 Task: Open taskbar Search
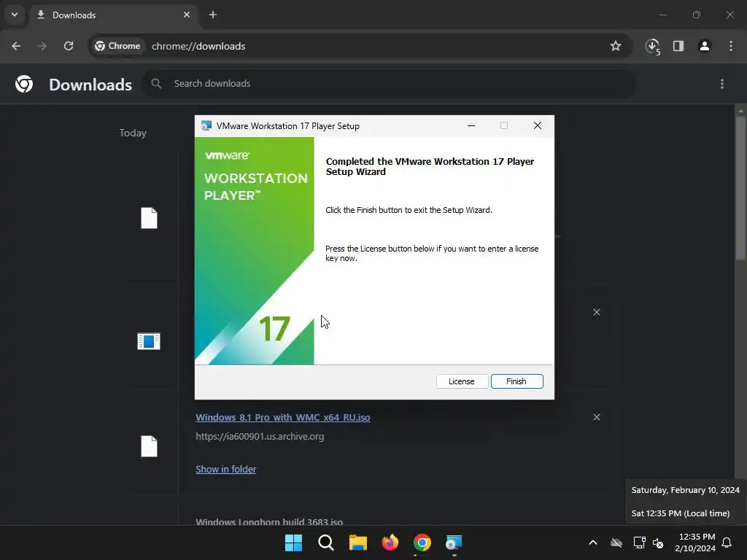(326, 542)
